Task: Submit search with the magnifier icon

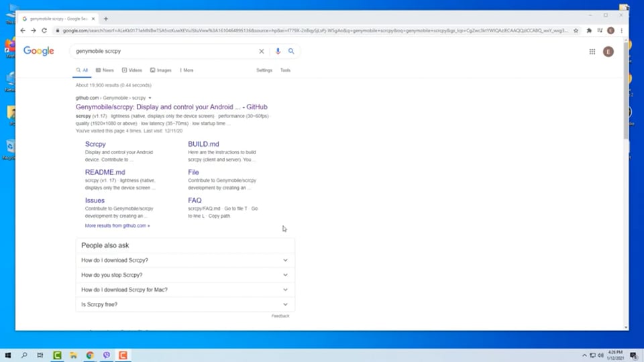Action: (x=291, y=52)
